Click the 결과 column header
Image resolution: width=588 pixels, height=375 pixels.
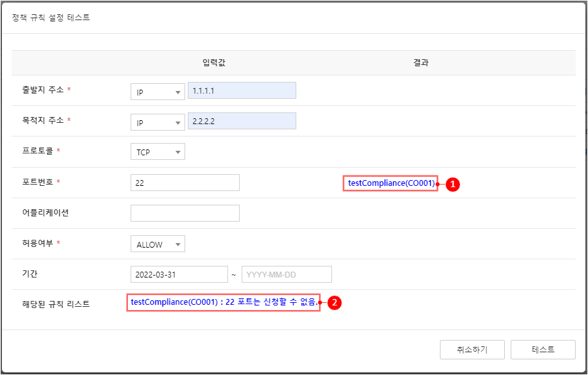click(x=421, y=62)
